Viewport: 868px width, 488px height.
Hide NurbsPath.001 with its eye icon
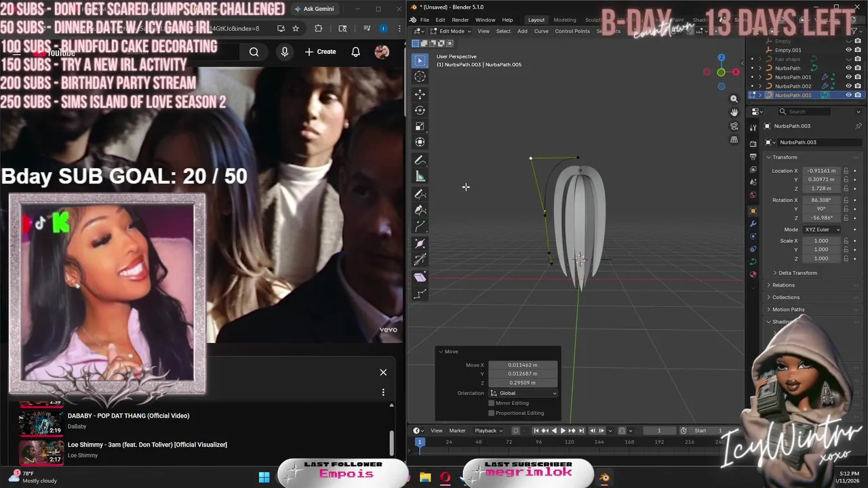[848, 77]
